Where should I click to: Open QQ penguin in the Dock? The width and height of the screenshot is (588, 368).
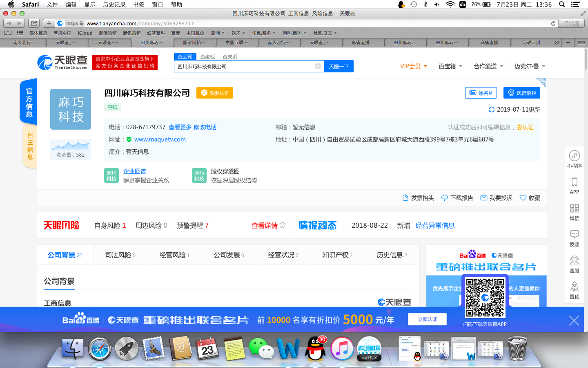click(x=316, y=349)
